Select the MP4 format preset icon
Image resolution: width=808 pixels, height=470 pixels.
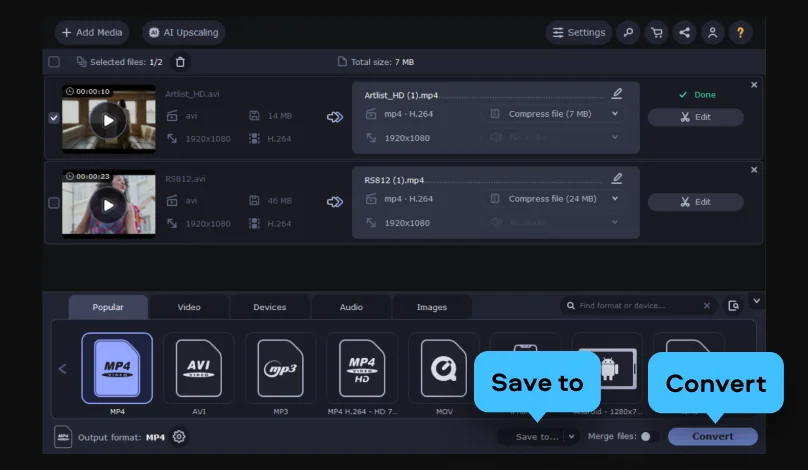tap(117, 368)
